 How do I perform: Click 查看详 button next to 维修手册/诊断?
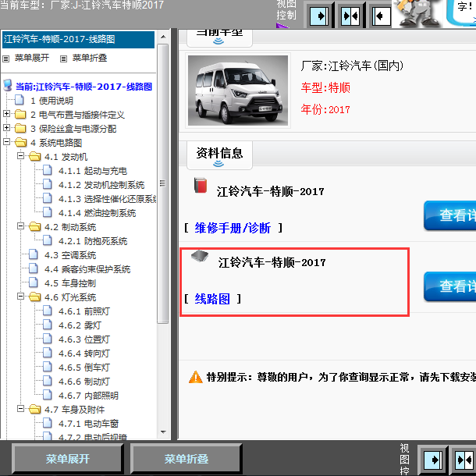[x=450, y=215]
